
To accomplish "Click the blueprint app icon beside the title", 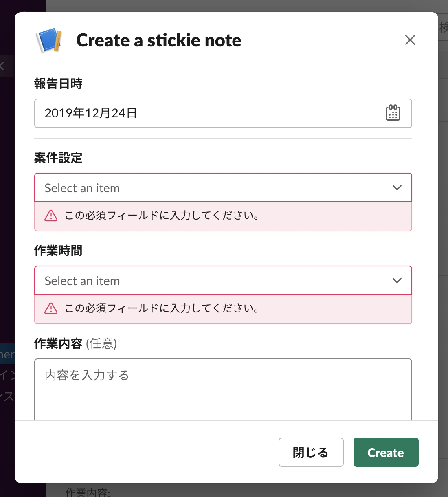I will (49, 40).
